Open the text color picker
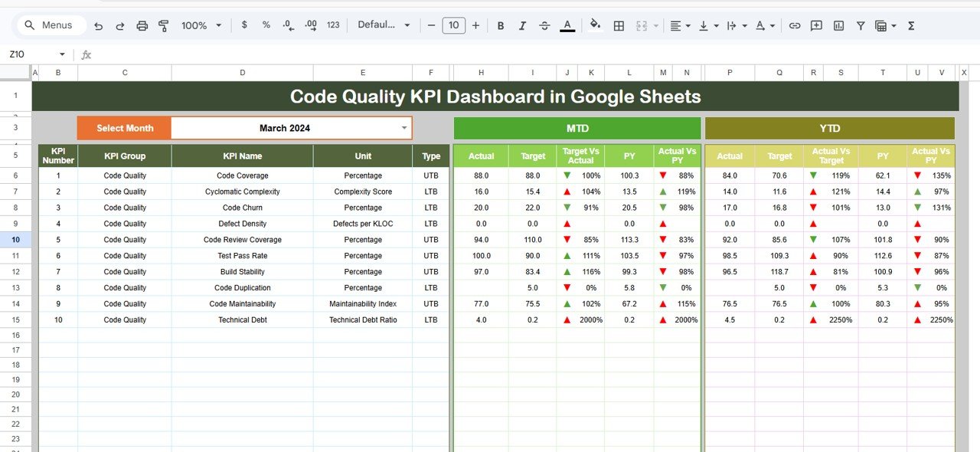 pyautogui.click(x=567, y=25)
